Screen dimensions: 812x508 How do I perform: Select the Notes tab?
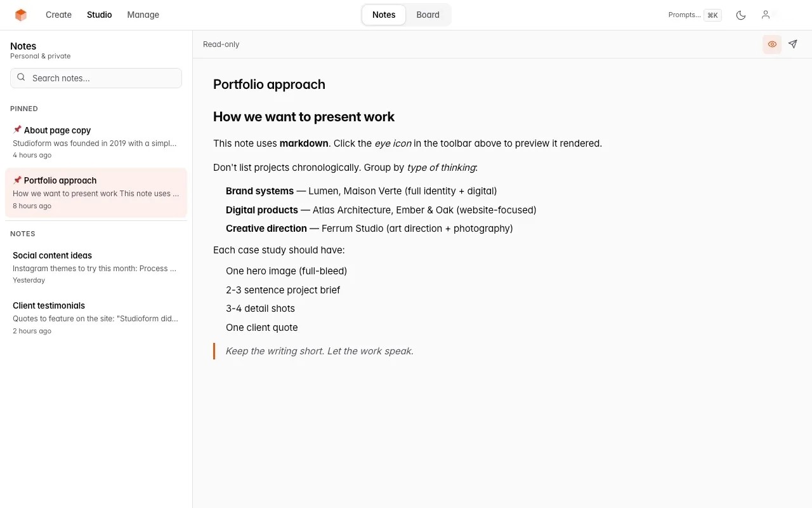click(383, 15)
